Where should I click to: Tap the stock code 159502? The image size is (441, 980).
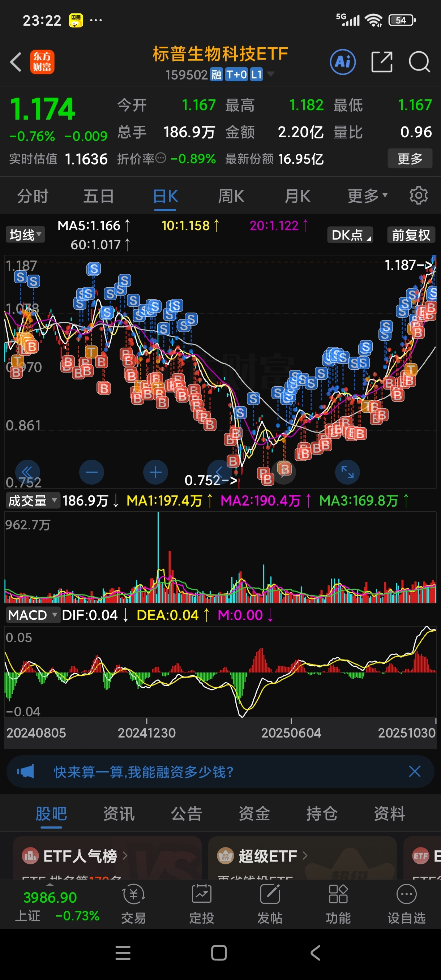tap(187, 74)
